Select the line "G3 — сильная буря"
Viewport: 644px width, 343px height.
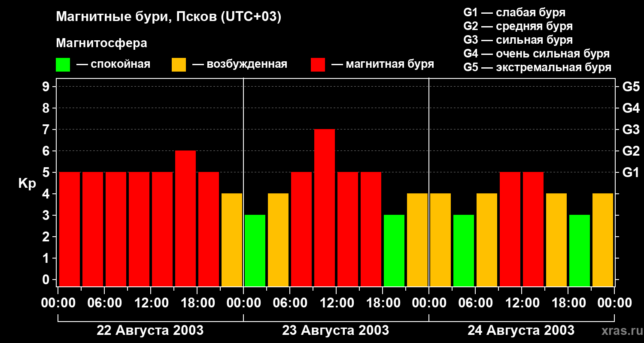point(518,40)
